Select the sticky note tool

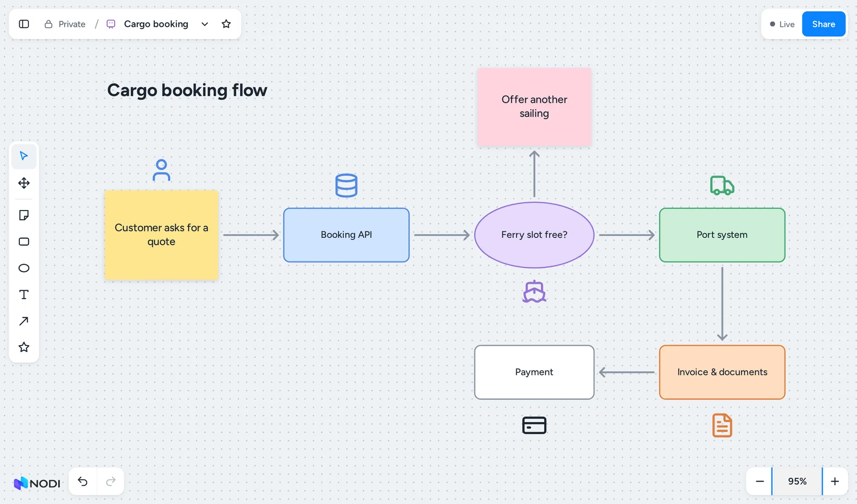[24, 215]
